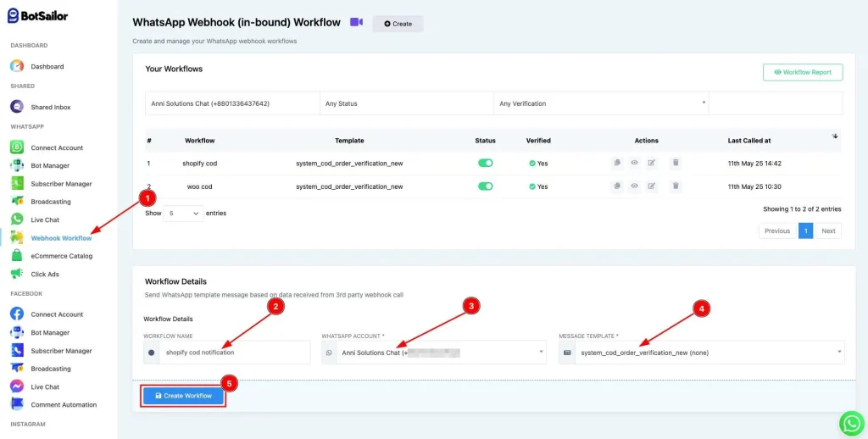Click shopify cod row 'Yes' verified
The image size is (868, 439).
point(538,164)
